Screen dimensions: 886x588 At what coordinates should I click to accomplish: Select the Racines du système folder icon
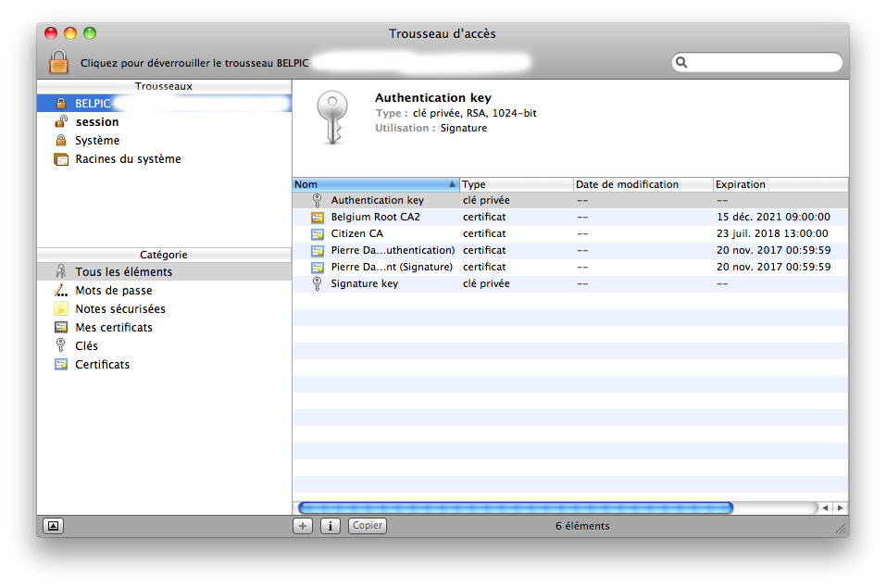coord(61,159)
